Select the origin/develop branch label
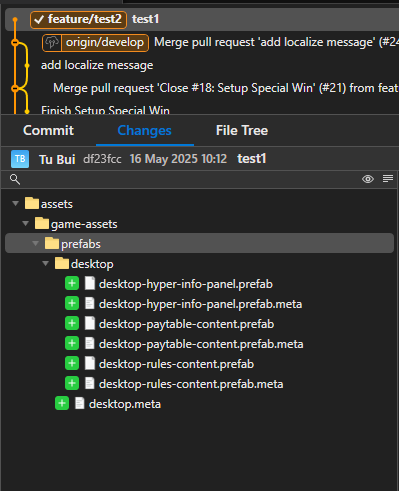Image resolution: width=399 pixels, height=491 pixels. tap(105, 43)
